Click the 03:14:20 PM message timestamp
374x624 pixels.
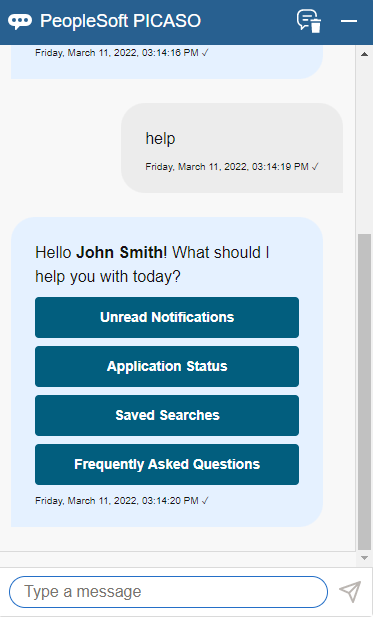click(x=122, y=501)
